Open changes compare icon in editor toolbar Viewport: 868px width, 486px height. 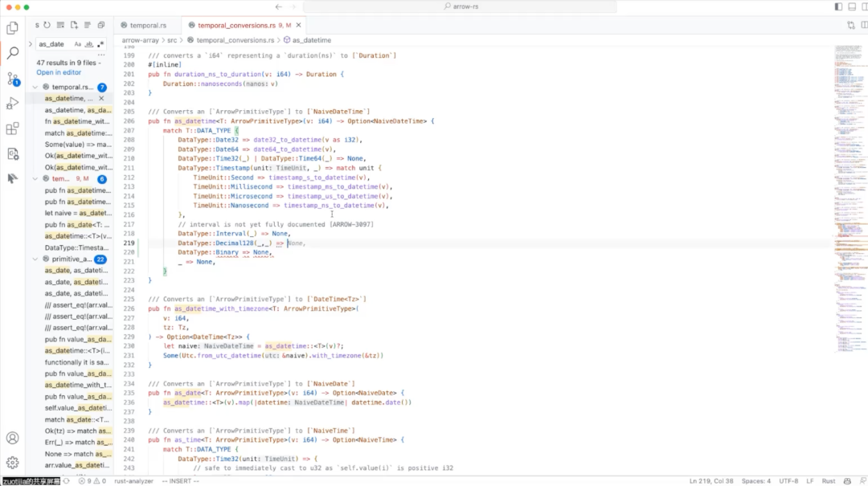[x=851, y=25]
